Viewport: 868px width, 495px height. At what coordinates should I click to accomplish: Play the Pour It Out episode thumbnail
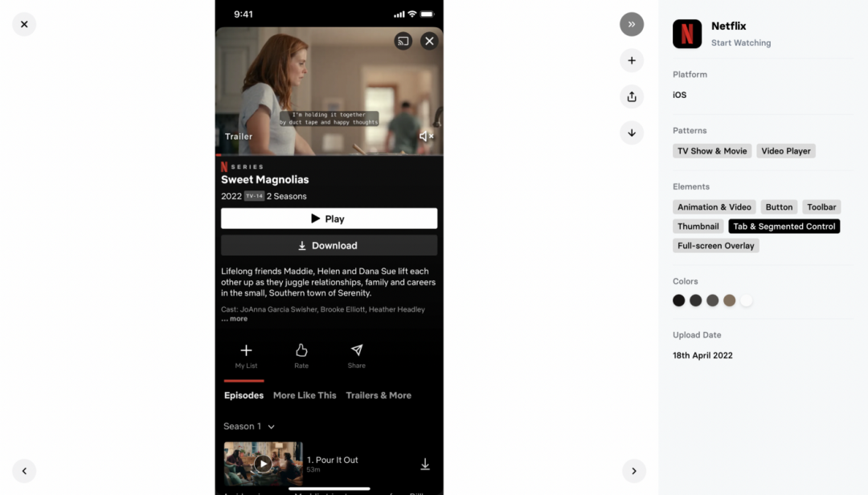(263, 464)
